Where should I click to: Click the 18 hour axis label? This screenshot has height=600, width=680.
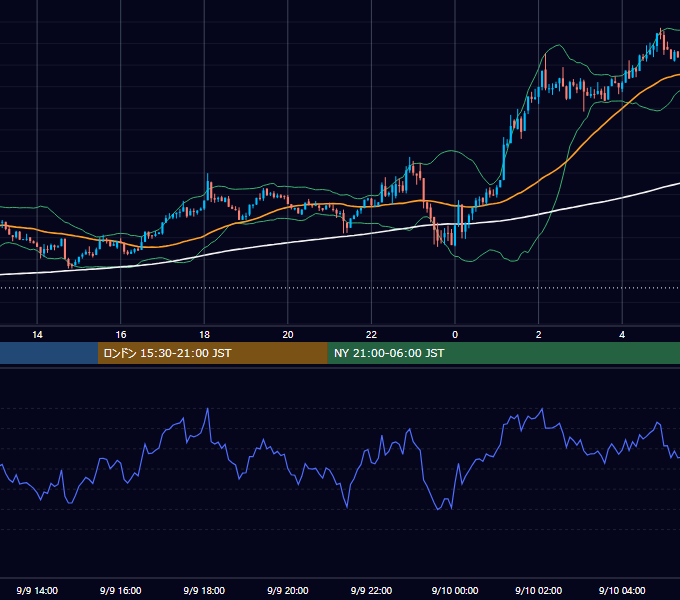coord(204,335)
